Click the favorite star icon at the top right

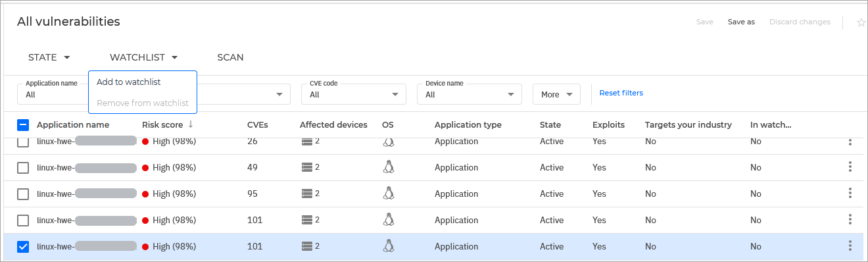coord(861,22)
